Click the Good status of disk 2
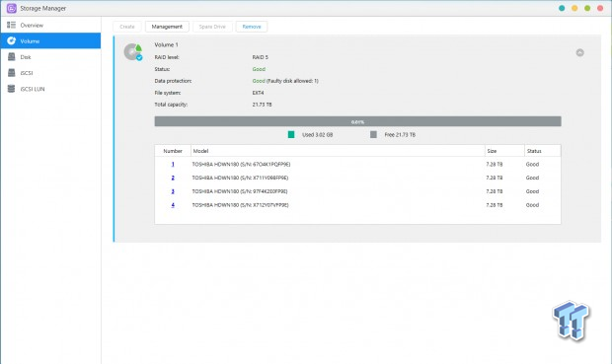Image resolution: width=612 pixels, height=364 pixels. point(532,178)
